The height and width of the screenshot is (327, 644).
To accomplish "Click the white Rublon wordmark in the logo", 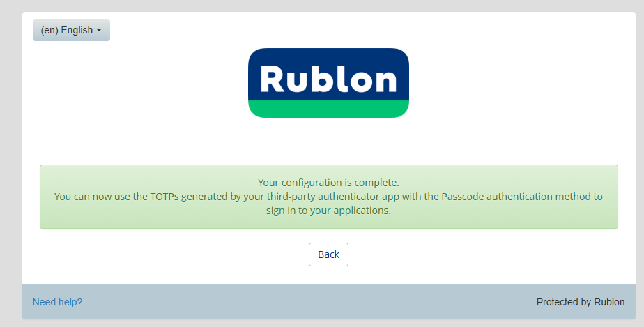I will [328, 79].
